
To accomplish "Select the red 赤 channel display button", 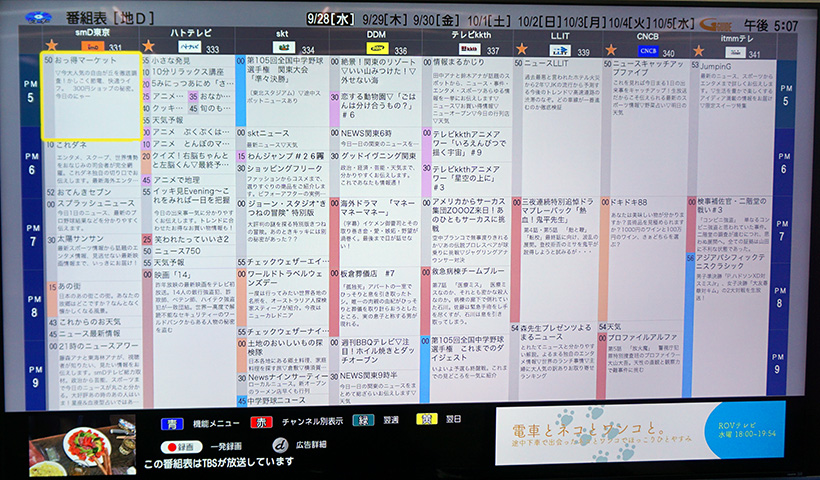I will pos(261,422).
